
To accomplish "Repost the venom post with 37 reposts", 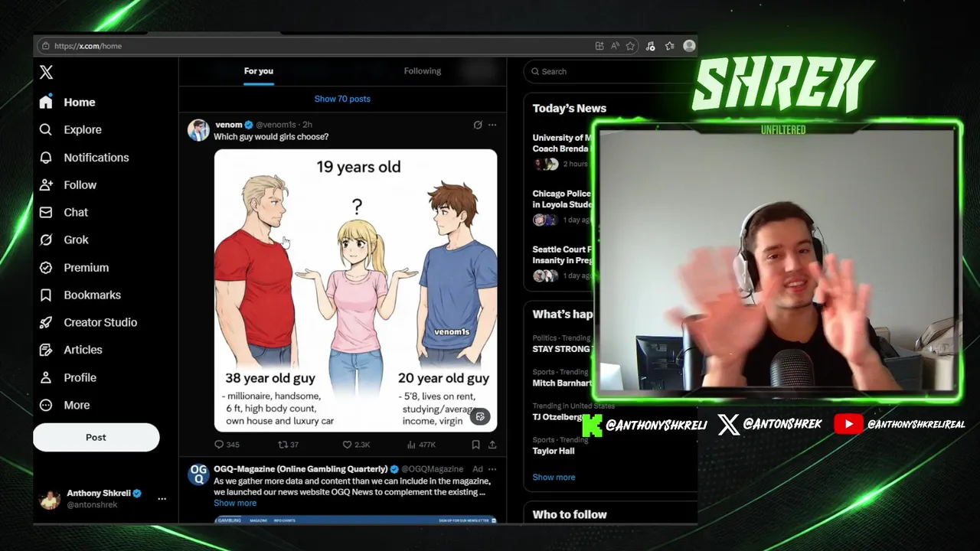I will 288,445.
